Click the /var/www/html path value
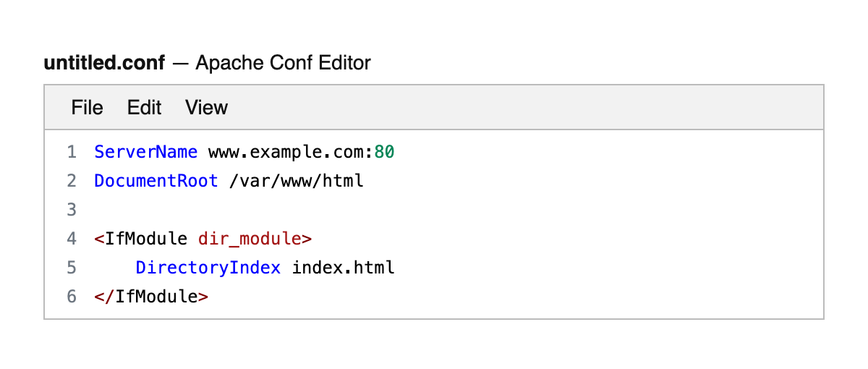Viewport: 868px width, 369px height. tap(296, 181)
